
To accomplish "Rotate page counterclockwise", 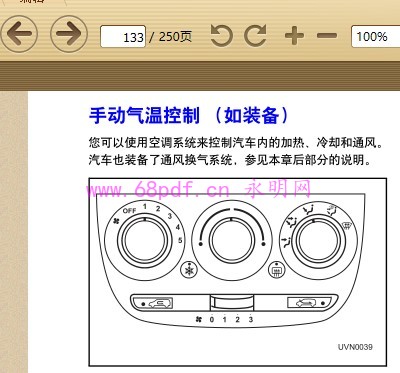I will (x=222, y=35).
